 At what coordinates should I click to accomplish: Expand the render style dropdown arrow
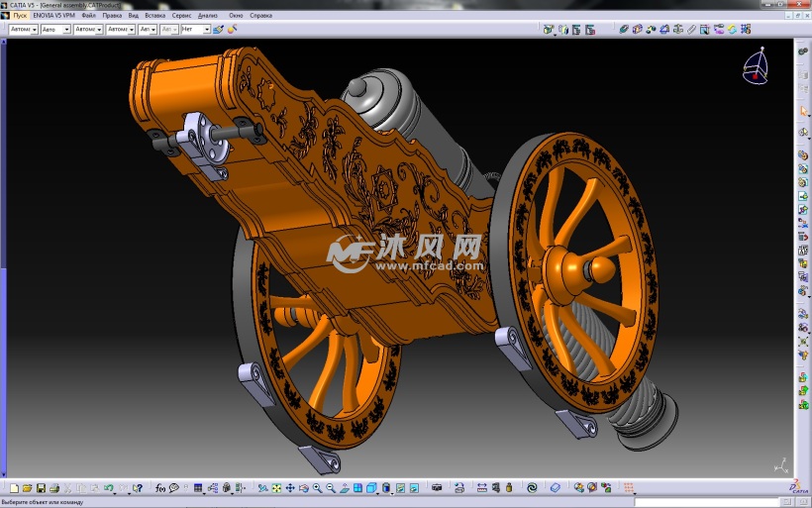pos(392,494)
